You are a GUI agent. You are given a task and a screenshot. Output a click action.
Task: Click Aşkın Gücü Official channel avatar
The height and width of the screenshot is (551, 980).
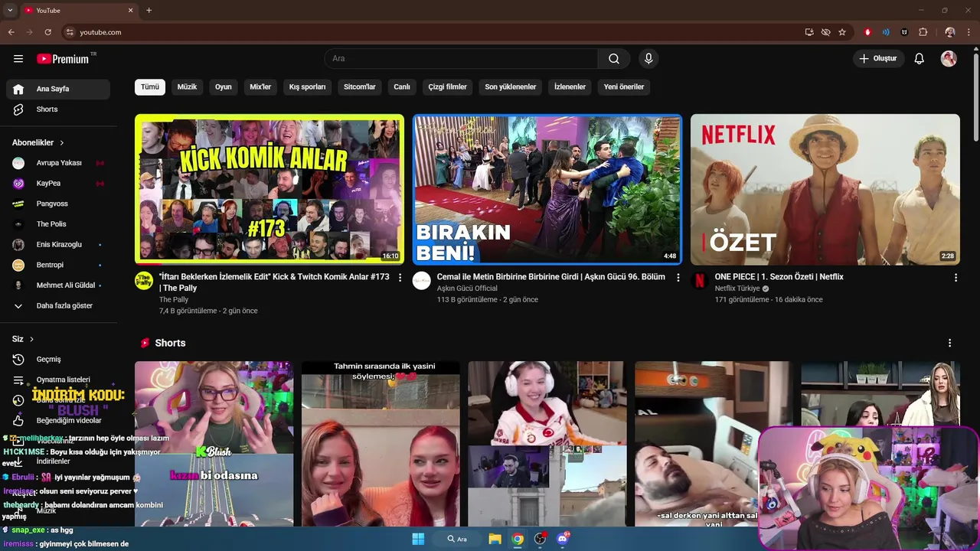[422, 280]
